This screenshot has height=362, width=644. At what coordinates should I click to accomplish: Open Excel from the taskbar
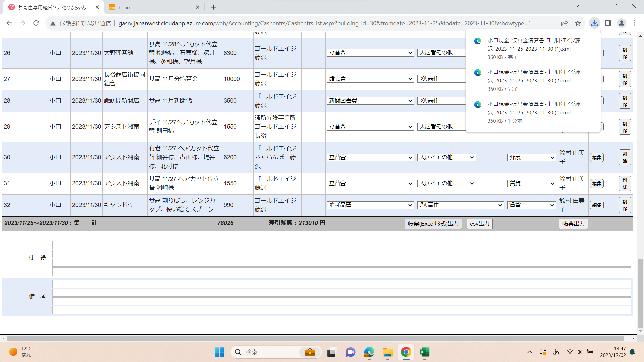[424, 352]
